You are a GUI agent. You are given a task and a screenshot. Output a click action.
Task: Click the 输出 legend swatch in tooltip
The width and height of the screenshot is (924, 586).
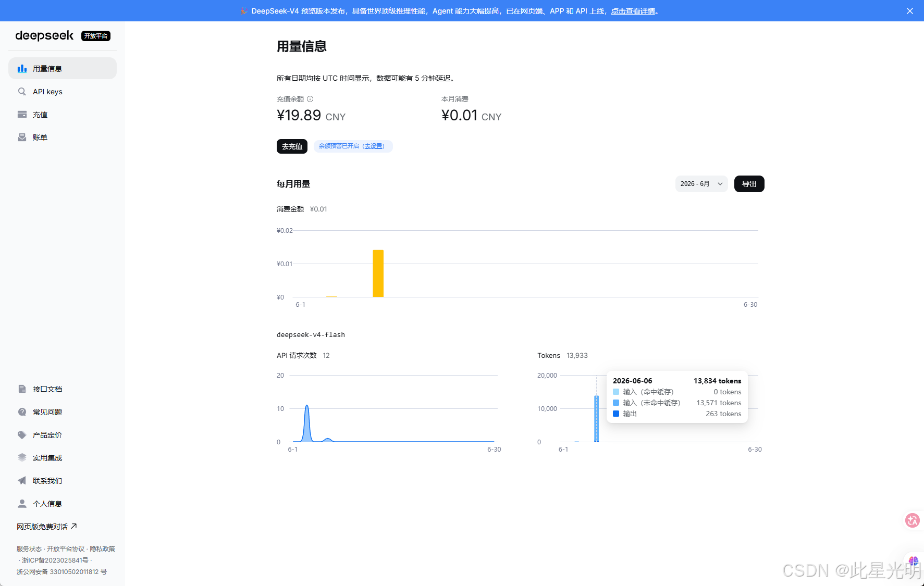(616, 414)
